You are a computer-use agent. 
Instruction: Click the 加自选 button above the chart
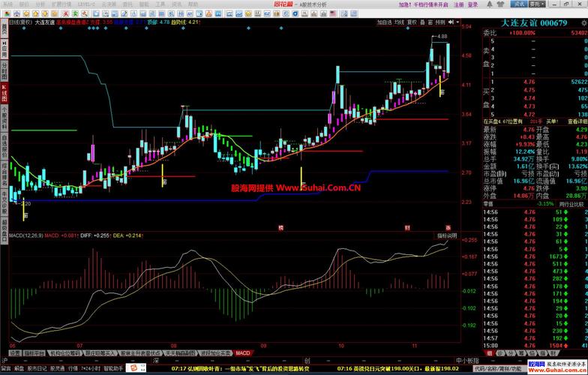point(385,22)
